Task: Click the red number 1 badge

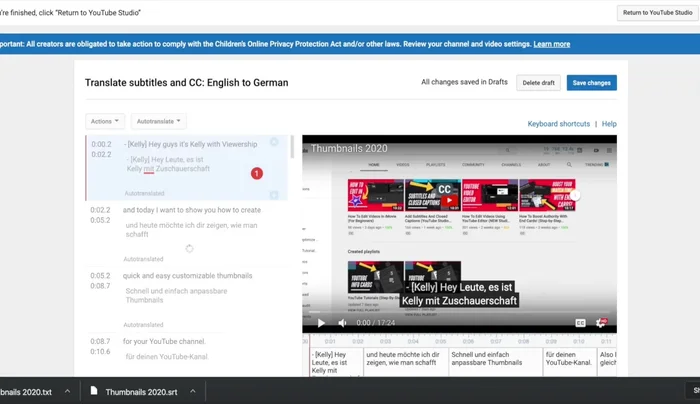Action: click(256, 174)
